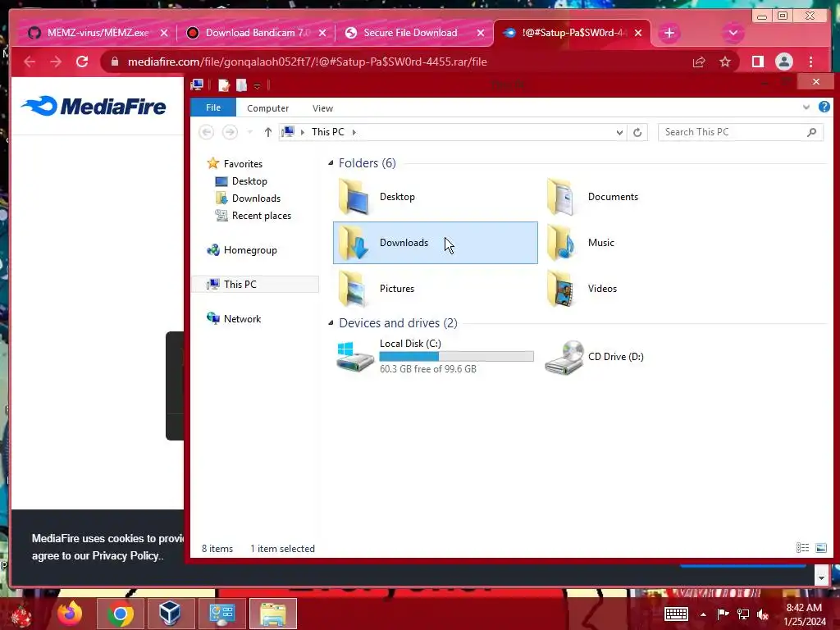Image resolution: width=840 pixels, height=630 pixels.
Task: Click the MediaFire logo
Action: (x=94, y=106)
